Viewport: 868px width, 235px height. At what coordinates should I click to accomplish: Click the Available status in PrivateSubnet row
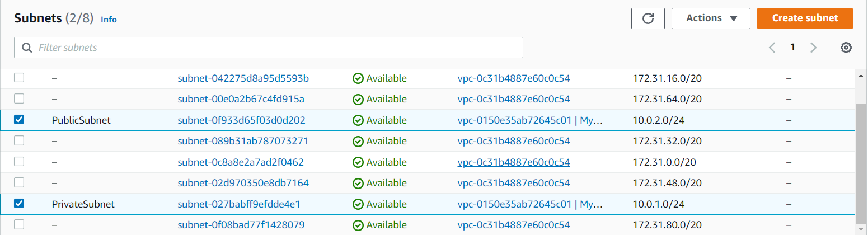(379, 204)
